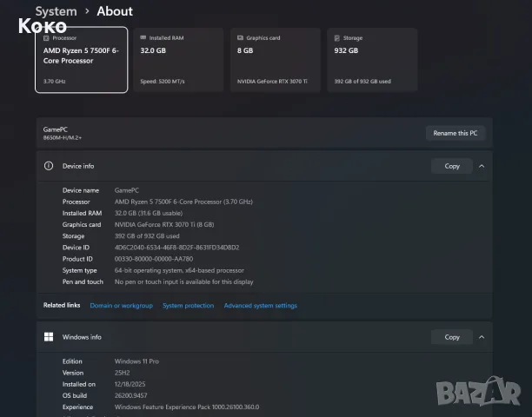This screenshot has width=532, height=417.
Task: Click AMD Ryzen 5 7500F processor row value
Action: [x=183, y=202]
